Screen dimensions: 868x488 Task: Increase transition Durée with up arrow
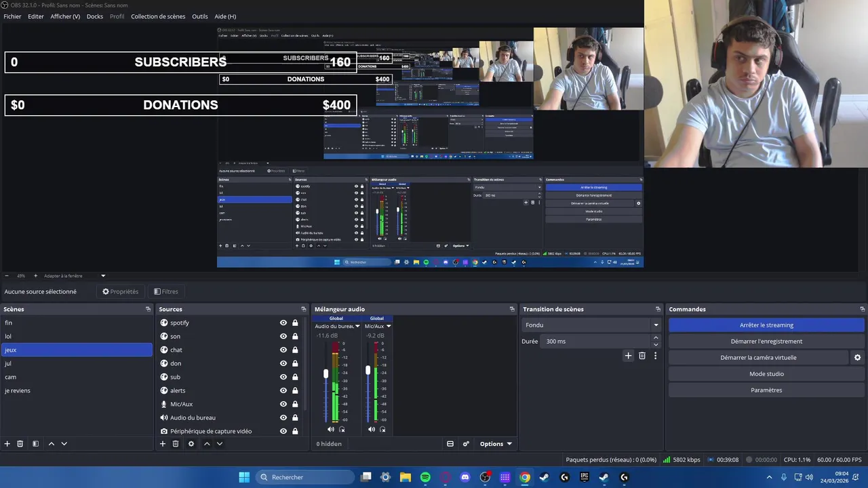pyautogui.click(x=656, y=338)
